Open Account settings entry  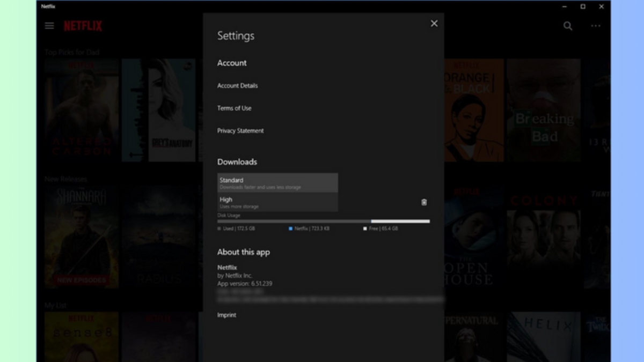(x=231, y=63)
